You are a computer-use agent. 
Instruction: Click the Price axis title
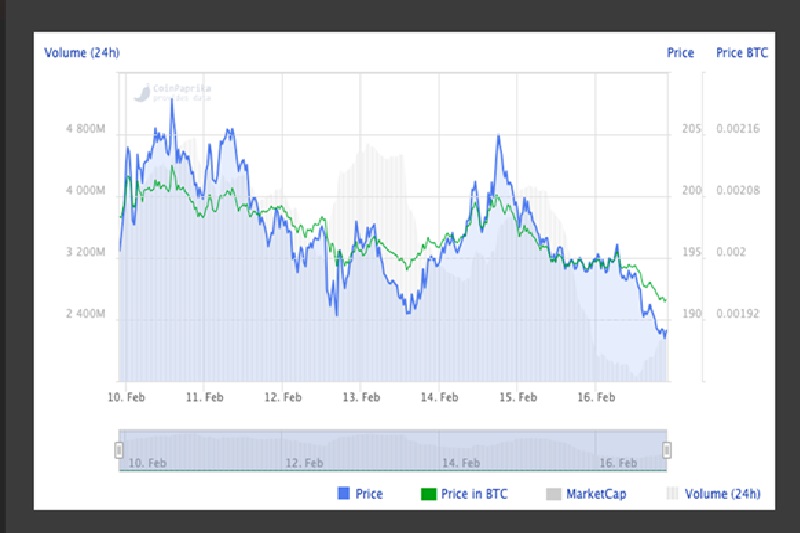[x=680, y=53]
